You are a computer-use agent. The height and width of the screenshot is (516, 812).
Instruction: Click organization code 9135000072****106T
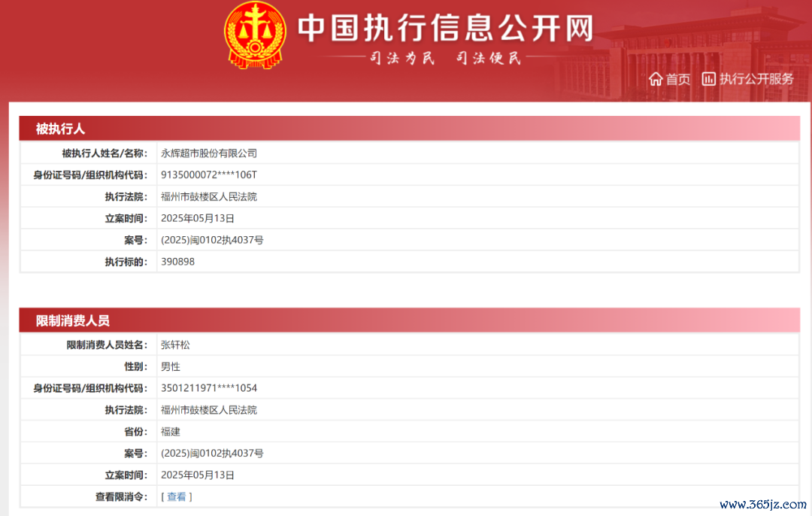pos(209,175)
